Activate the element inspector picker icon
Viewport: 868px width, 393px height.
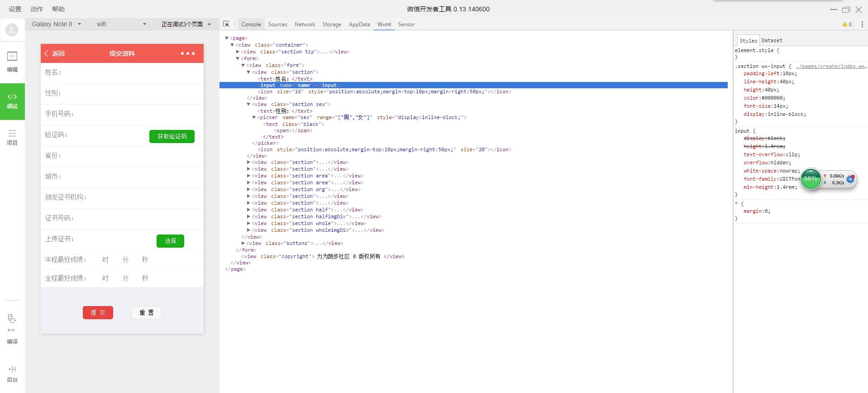tap(226, 24)
